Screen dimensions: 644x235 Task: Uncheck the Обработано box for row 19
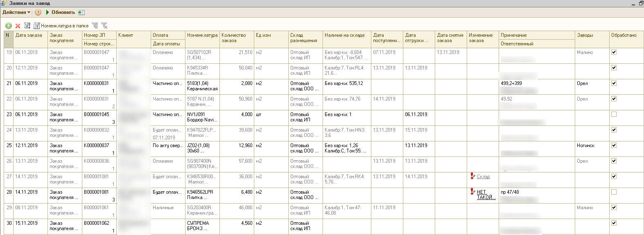click(614, 52)
